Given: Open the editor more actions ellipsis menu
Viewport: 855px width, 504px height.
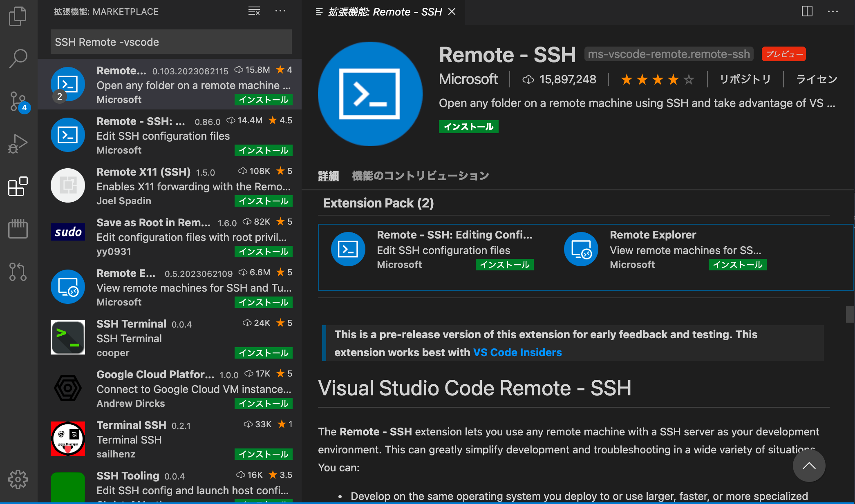Looking at the screenshot, I should click(833, 11).
